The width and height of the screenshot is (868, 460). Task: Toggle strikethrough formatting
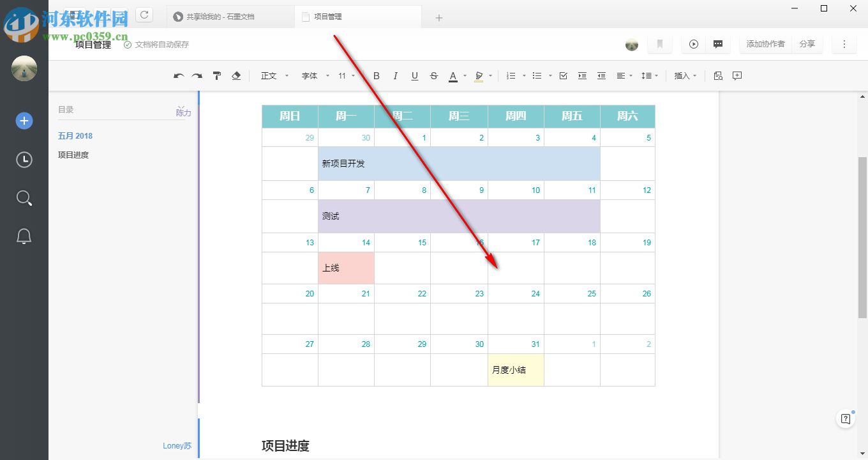pyautogui.click(x=433, y=75)
